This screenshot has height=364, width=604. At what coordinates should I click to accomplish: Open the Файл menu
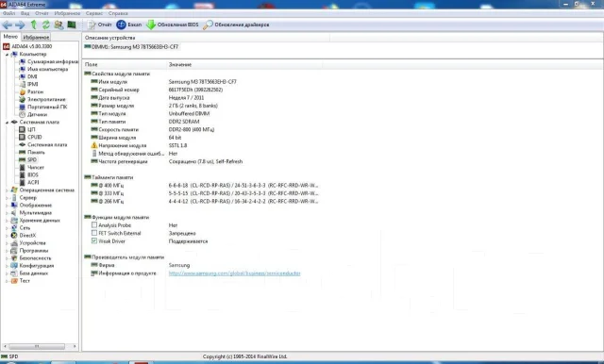pyautogui.click(x=8, y=13)
